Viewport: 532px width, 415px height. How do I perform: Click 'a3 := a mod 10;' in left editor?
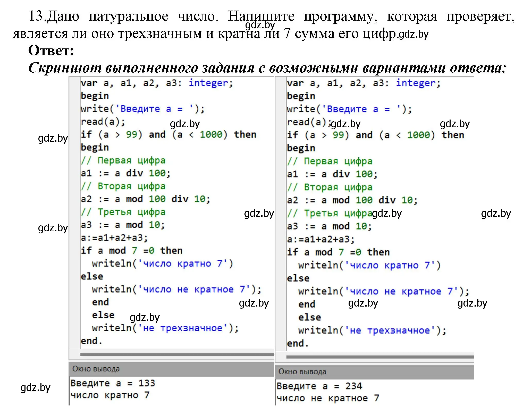(123, 225)
